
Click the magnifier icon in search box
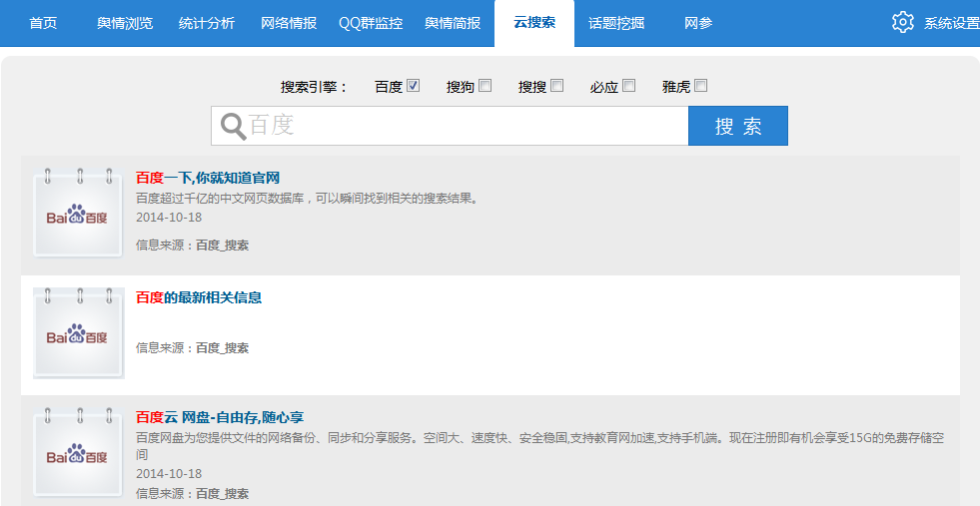pyautogui.click(x=233, y=126)
